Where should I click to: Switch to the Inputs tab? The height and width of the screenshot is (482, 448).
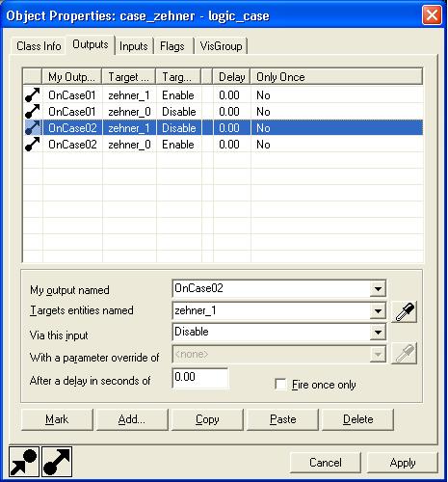point(134,46)
